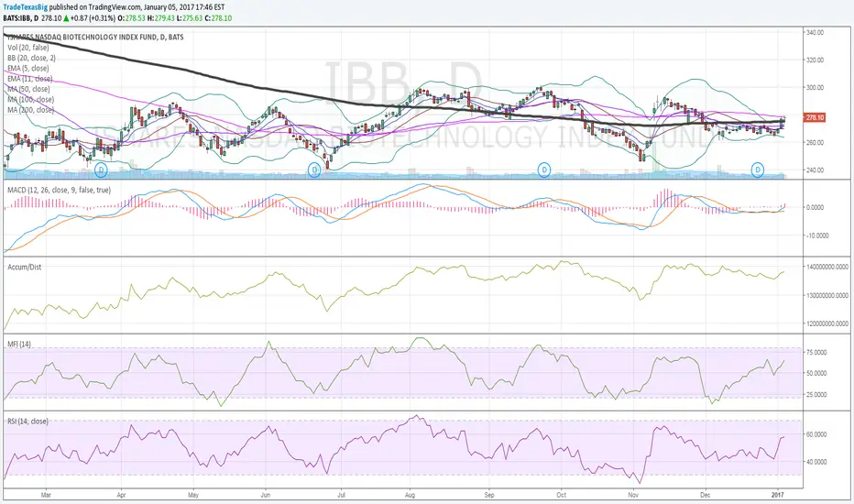The height and width of the screenshot is (504, 854).
Task: Click the +0.87 (+0.31%) change value
Action: coord(93,18)
